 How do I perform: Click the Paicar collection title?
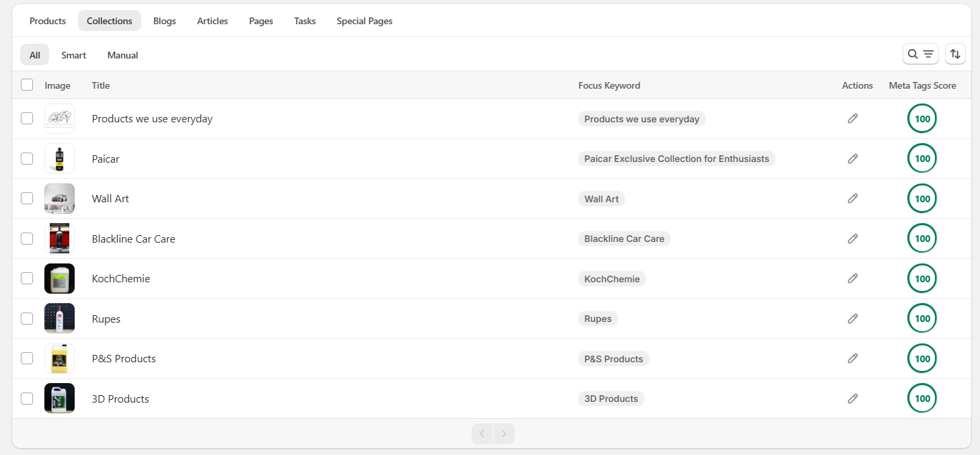pos(106,159)
